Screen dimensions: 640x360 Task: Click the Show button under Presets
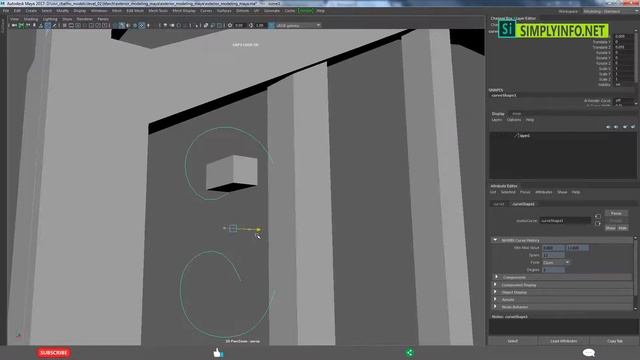[610, 228]
